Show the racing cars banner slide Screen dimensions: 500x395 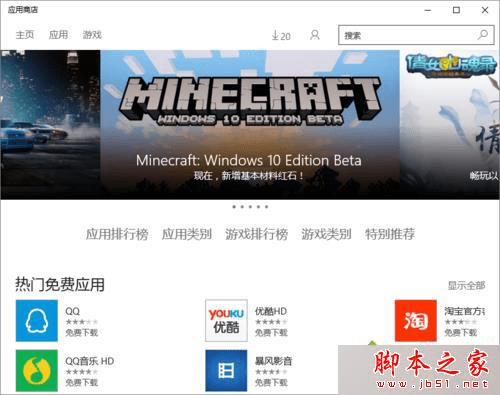(x=50, y=125)
